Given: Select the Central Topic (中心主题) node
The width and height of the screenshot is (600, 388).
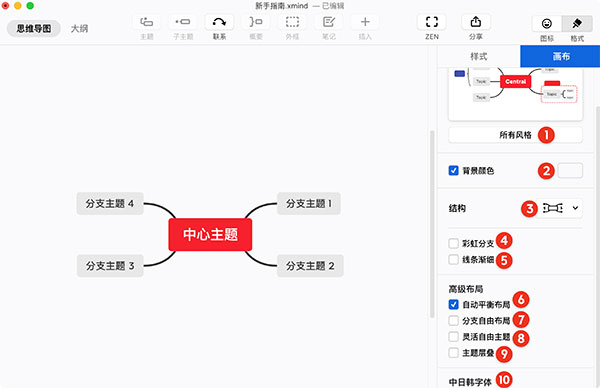Looking at the screenshot, I should pos(210,235).
